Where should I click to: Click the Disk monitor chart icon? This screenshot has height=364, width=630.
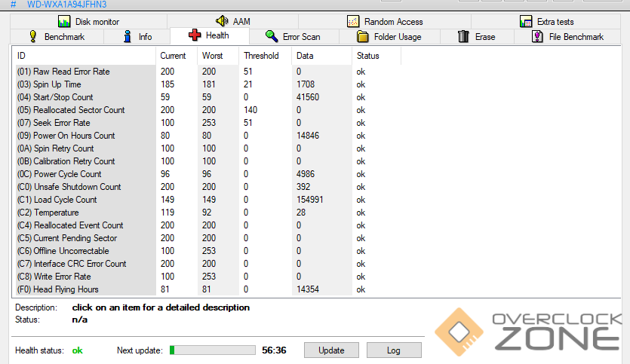tap(64, 22)
